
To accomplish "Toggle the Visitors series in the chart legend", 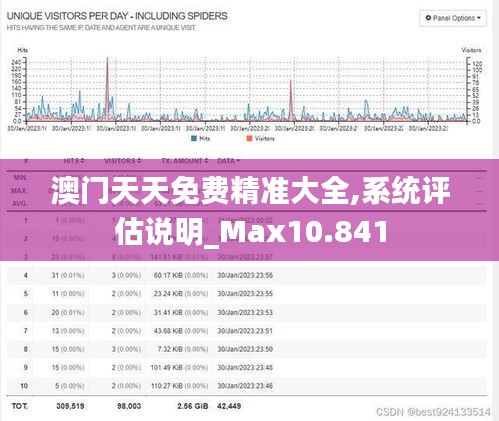I will (x=260, y=138).
